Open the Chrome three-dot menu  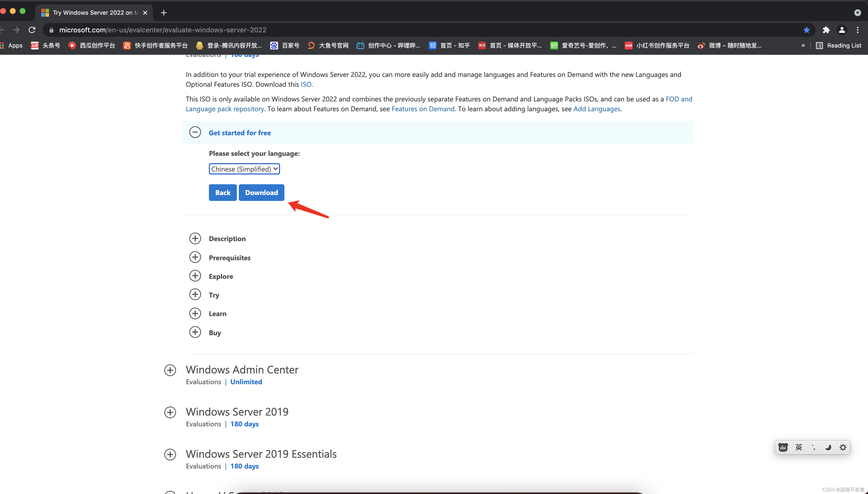pos(857,30)
